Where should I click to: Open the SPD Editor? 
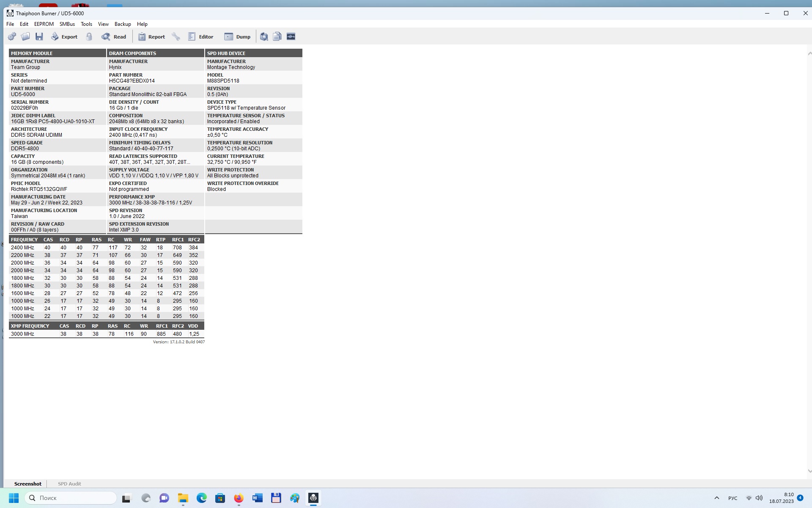pos(200,37)
